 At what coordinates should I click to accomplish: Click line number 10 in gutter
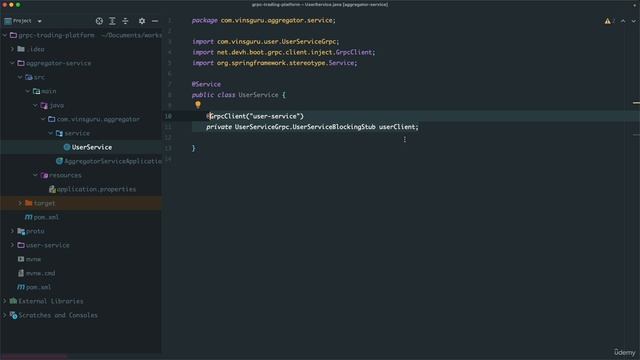point(168,116)
